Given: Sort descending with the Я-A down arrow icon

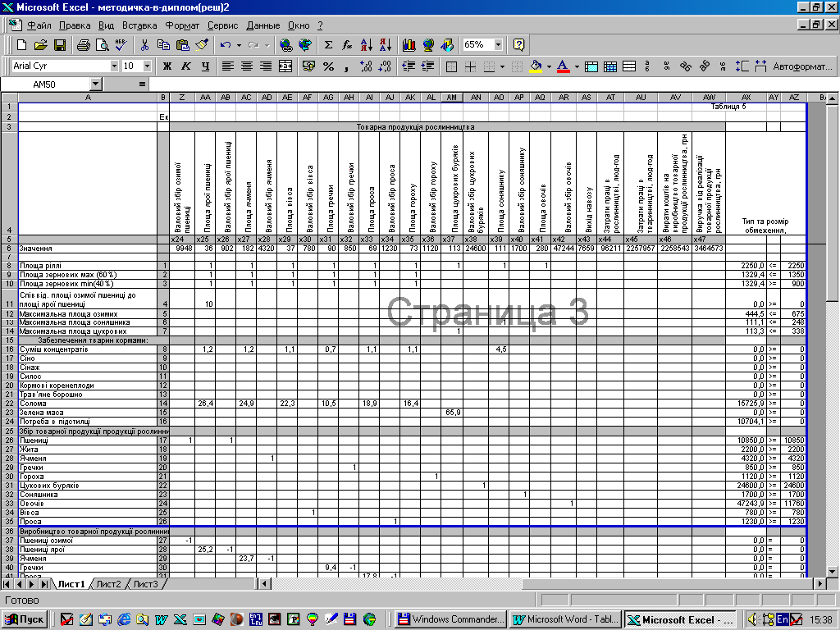Looking at the screenshot, I should point(386,45).
